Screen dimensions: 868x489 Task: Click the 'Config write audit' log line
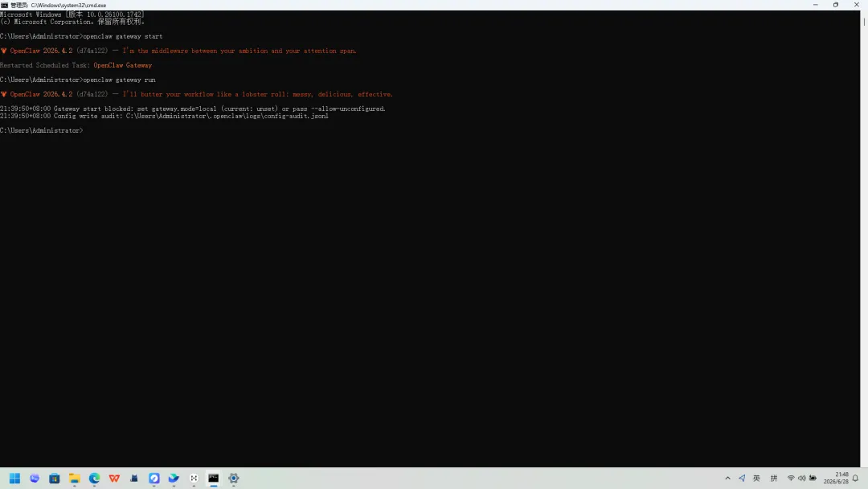tap(165, 117)
